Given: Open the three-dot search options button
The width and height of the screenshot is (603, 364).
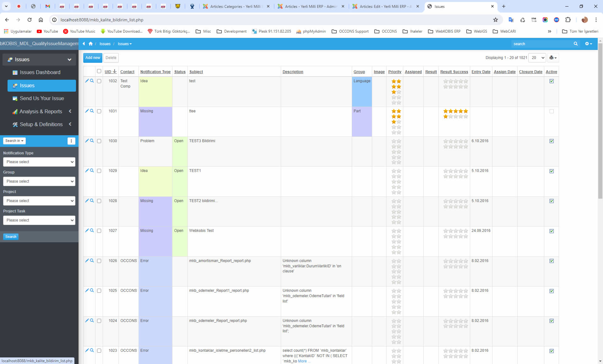Looking at the screenshot, I should [x=71, y=141].
